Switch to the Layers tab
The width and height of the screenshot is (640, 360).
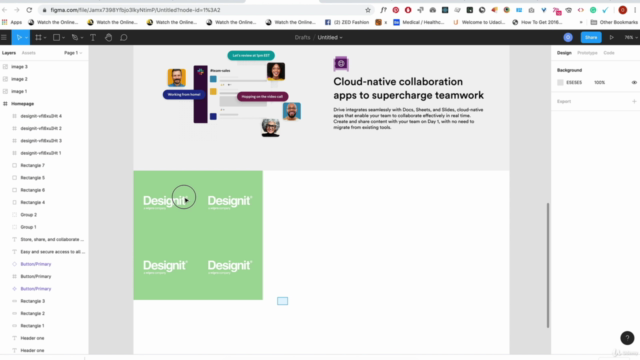[x=9, y=53]
